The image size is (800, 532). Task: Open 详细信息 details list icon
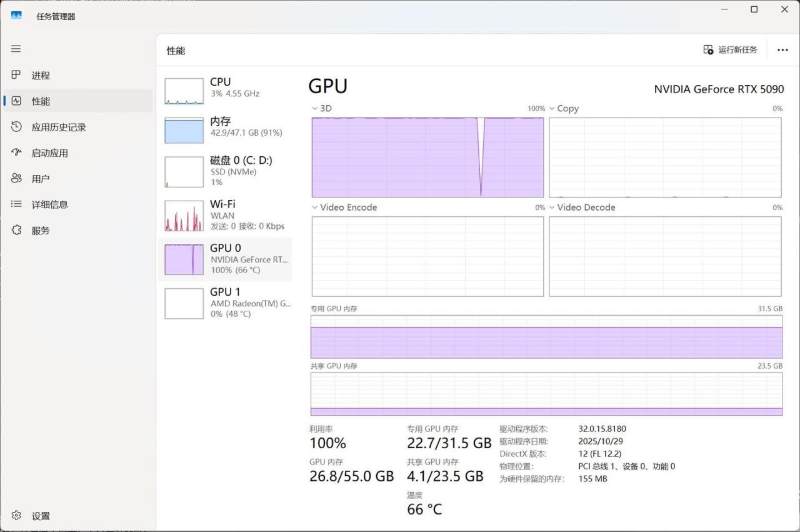16,204
